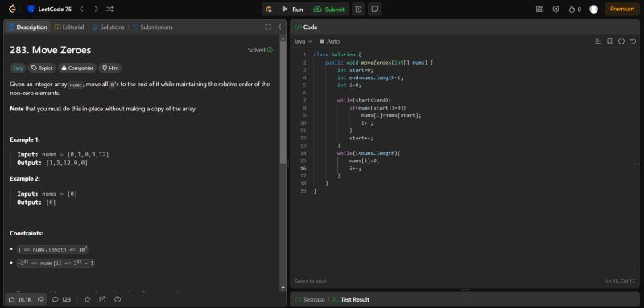Click the description panel scrollbar
Screen dimensions: 644x308
tap(283, 102)
